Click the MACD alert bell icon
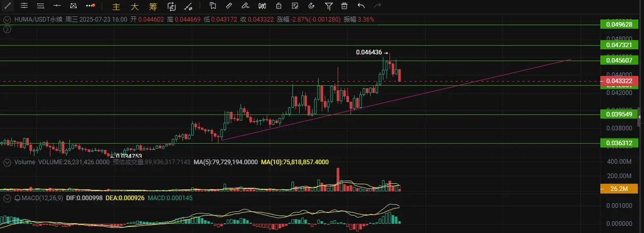Image resolution: width=644 pixels, height=233 pixels. pyautogui.click(x=17, y=198)
